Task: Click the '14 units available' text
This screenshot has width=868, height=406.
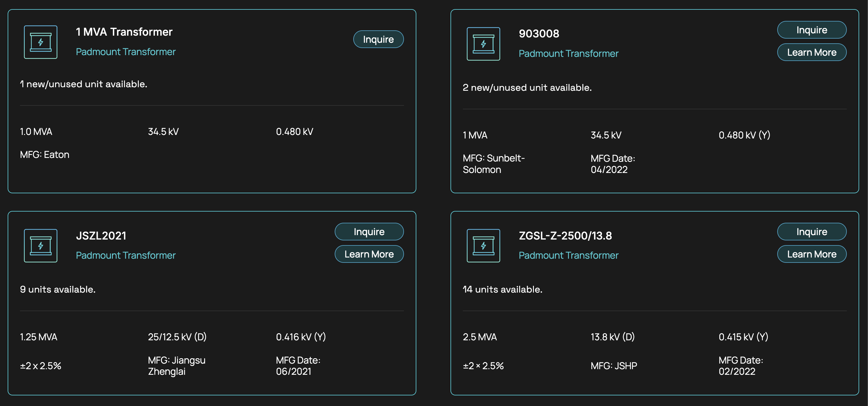Action: tap(502, 289)
